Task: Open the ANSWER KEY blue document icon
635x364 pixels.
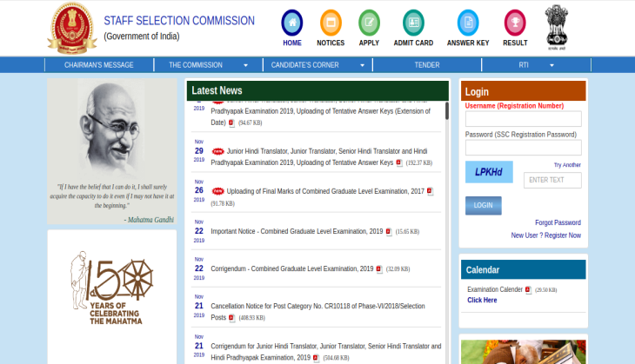Action: pyautogui.click(x=468, y=23)
